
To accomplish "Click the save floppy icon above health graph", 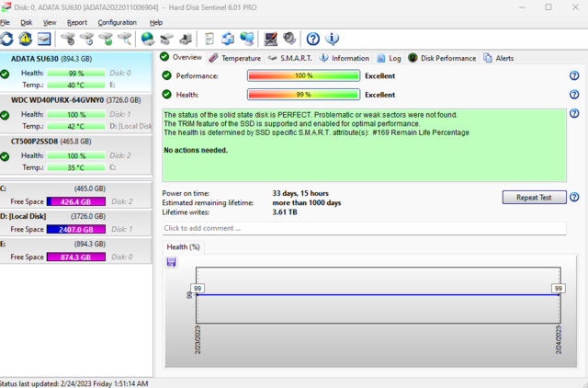I will point(172,262).
